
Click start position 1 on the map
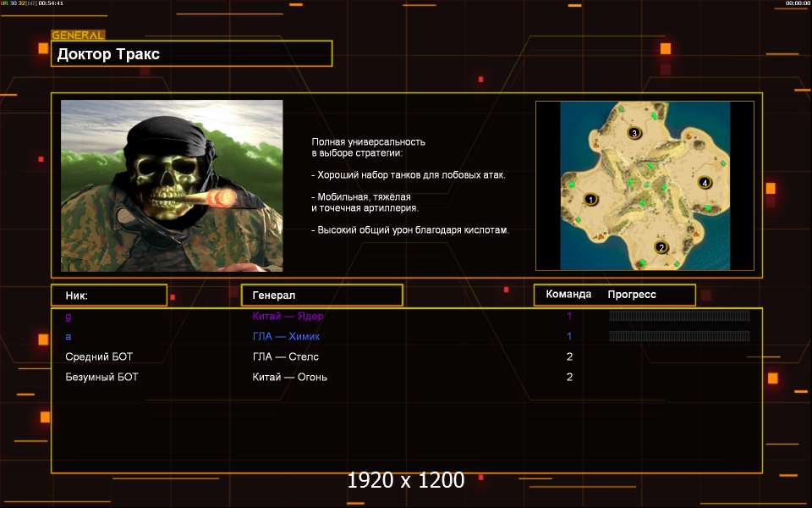coord(591,199)
